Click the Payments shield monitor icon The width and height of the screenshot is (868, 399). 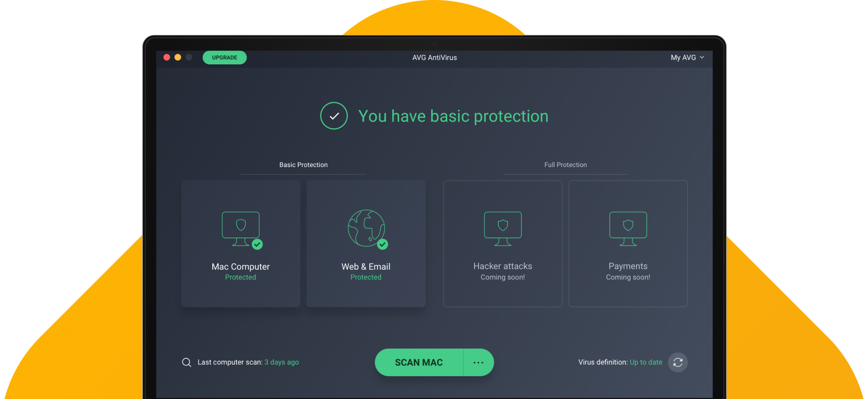point(628,228)
